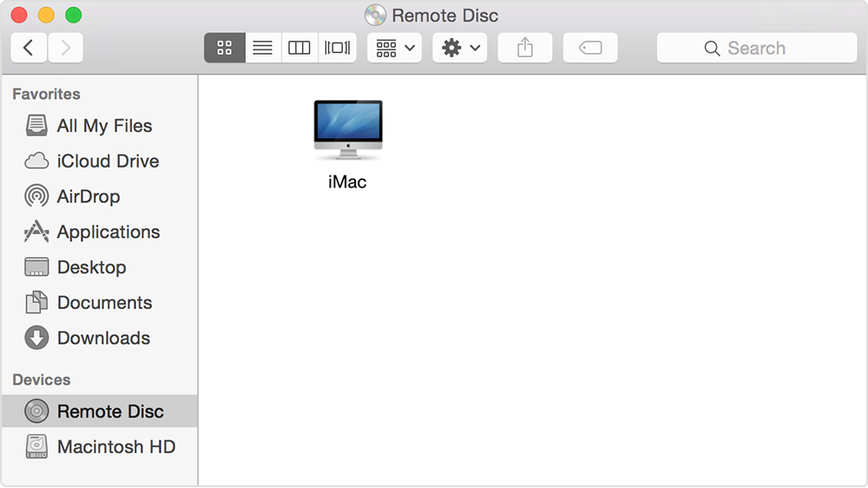
Task: Open iCloud Drive from sidebar
Action: click(100, 162)
